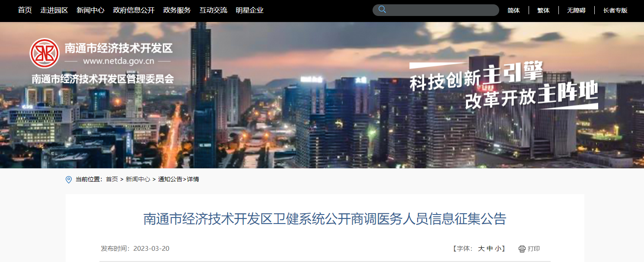Go to 政务服务 section
644x262 pixels.
click(177, 10)
